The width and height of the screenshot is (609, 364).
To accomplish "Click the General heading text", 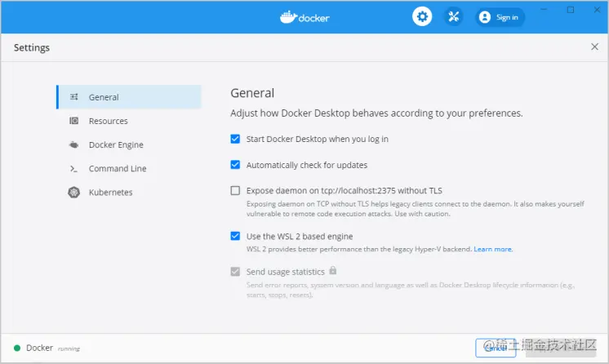I will click(x=252, y=93).
